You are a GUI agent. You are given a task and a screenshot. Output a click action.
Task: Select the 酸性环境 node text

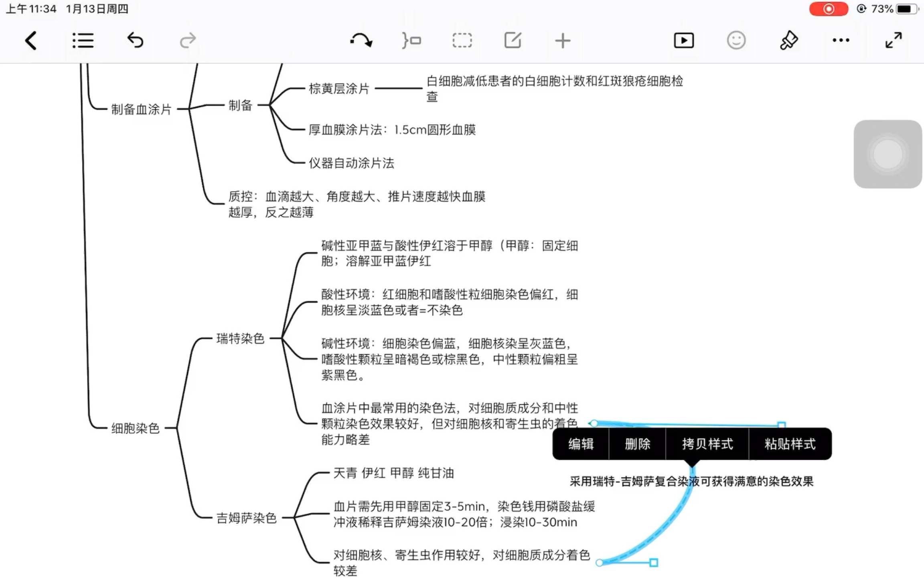point(450,302)
